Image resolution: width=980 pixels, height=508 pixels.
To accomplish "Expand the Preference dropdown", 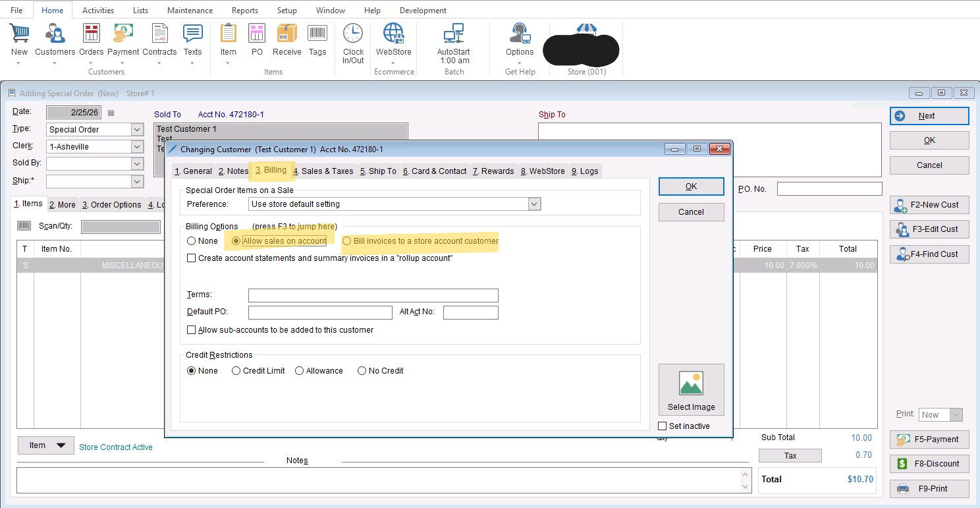I will point(534,204).
